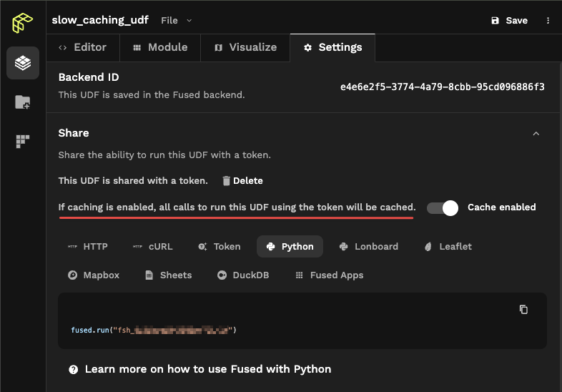
Task: Open the File dropdown menu
Action: click(x=176, y=21)
